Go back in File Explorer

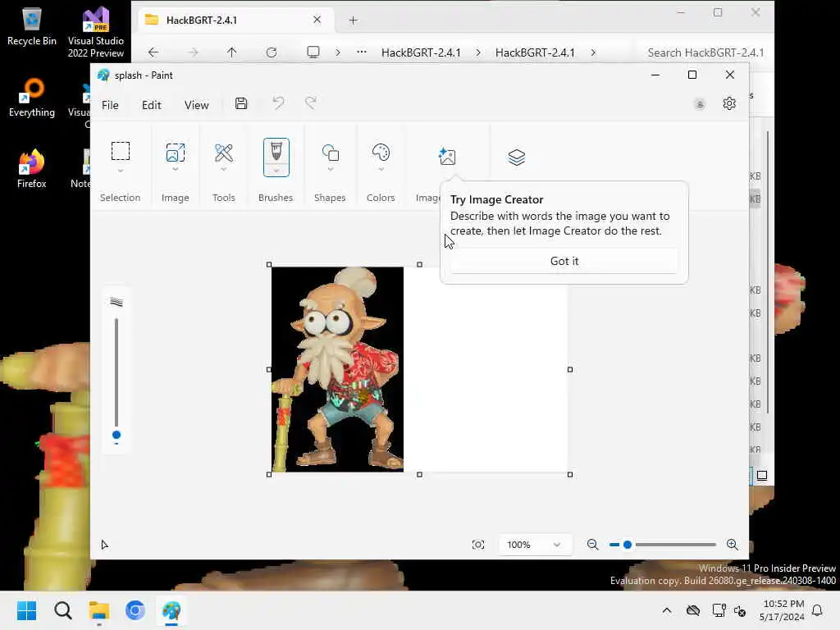(x=153, y=52)
